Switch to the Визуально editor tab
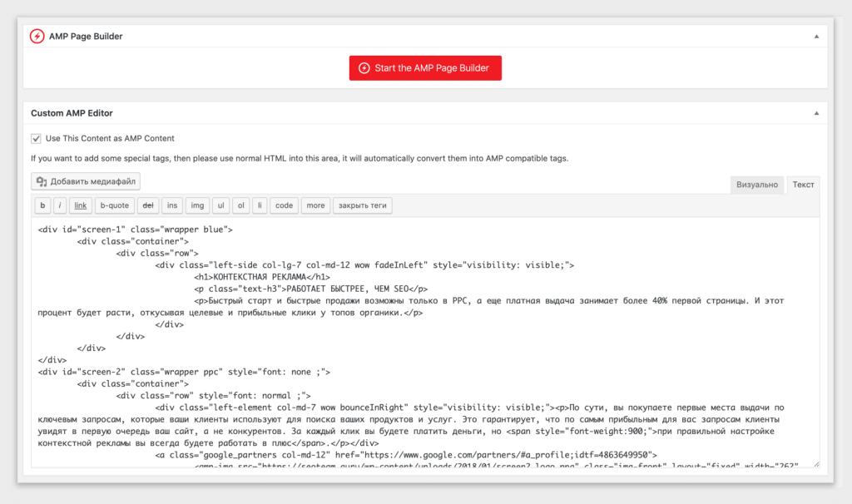The width and height of the screenshot is (852, 504). (756, 184)
